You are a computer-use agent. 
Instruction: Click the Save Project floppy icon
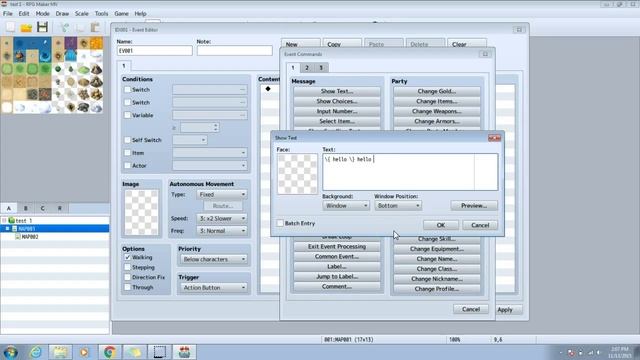pos(42,27)
